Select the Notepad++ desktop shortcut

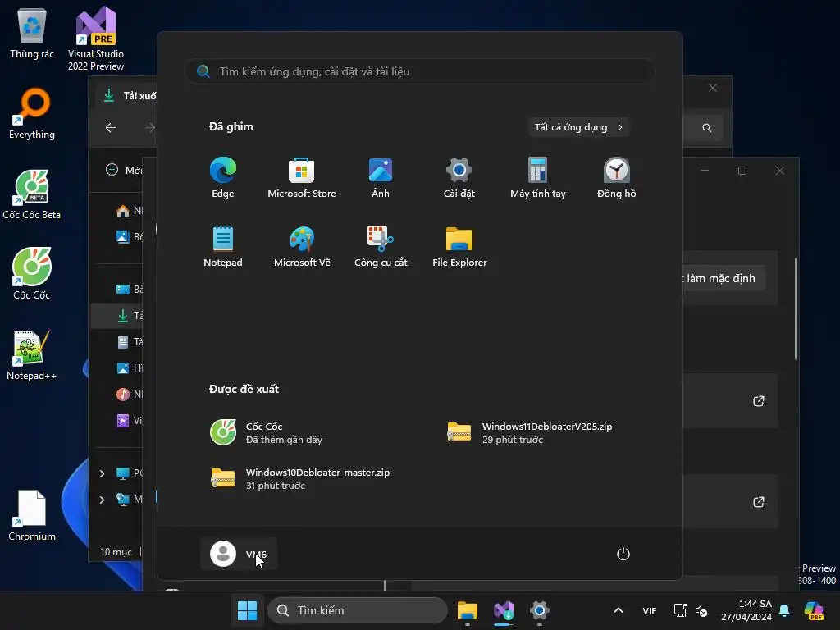pyautogui.click(x=32, y=354)
